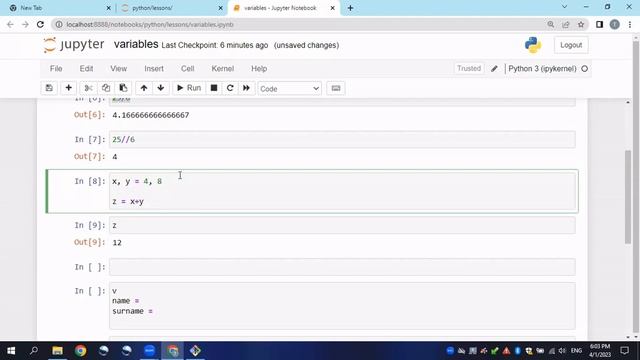The width and height of the screenshot is (640, 360).
Task: Open the Edit menu
Action: (x=86, y=69)
